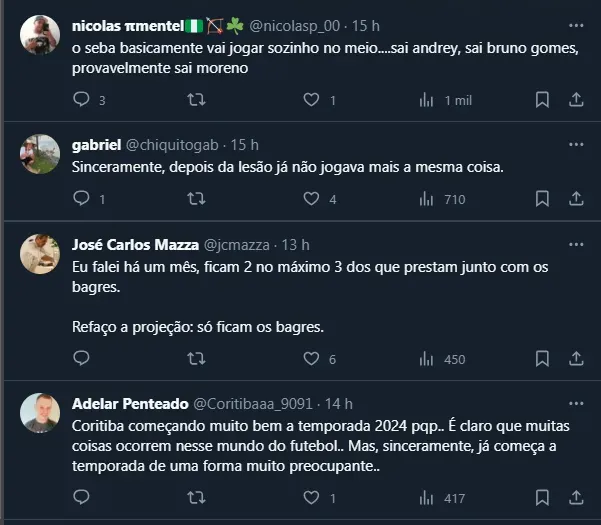Open more options on Adelar Penteado's tweet
This screenshot has width=601, height=525.
point(576,403)
